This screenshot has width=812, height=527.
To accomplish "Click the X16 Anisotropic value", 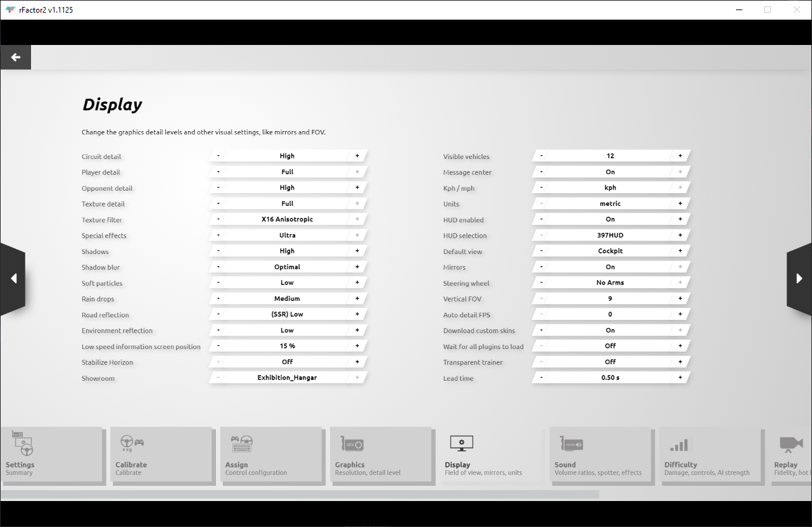I will tap(288, 219).
